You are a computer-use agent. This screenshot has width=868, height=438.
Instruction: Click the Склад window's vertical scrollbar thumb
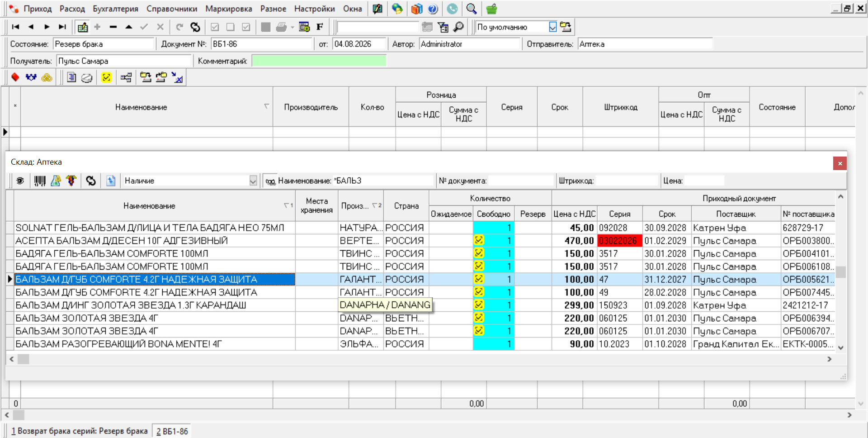(840, 272)
